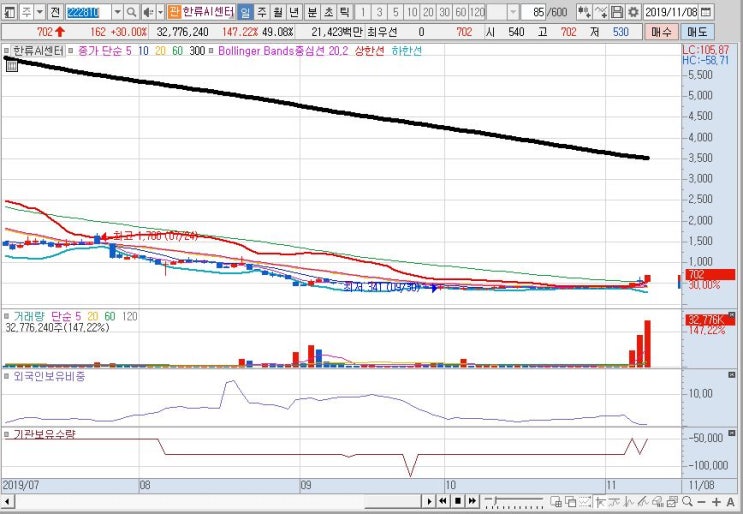The height and width of the screenshot is (514, 743).
Task: Switch to the 년 yearly chart period
Action: coord(294,12)
